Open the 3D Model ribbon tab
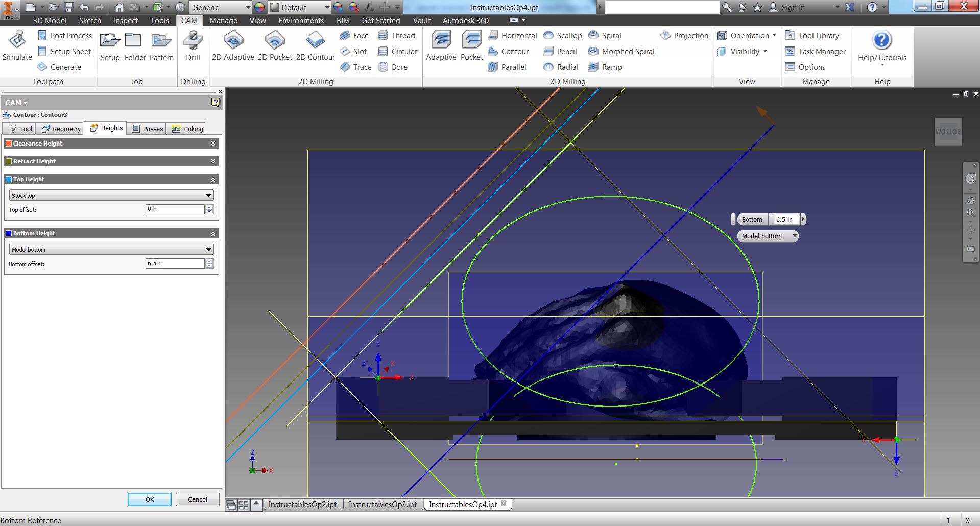This screenshot has width=980, height=526. pos(50,21)
